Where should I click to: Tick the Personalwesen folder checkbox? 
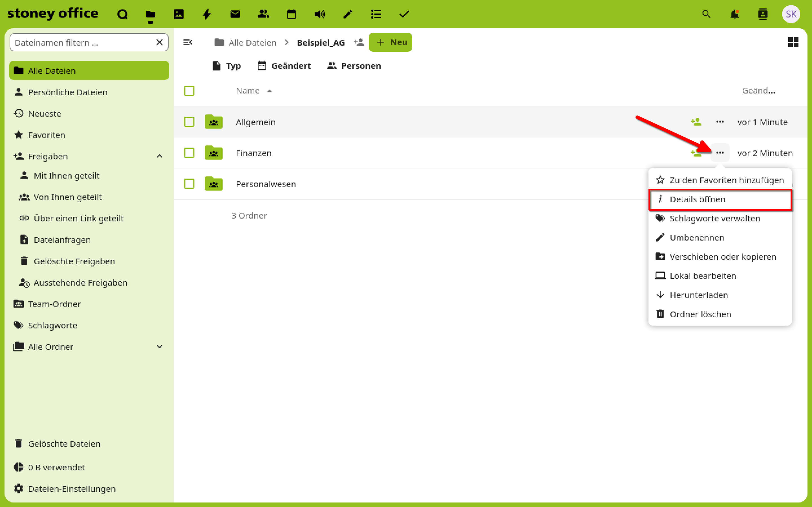(x=189, y=184)
